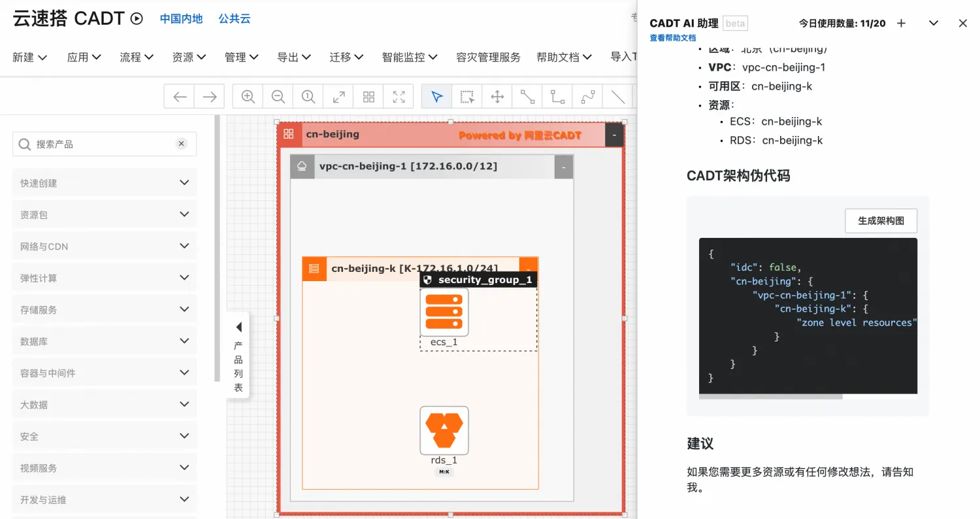Expand the 视频服务 category
The width and height of the screenshot is (980, 519).
105,468
